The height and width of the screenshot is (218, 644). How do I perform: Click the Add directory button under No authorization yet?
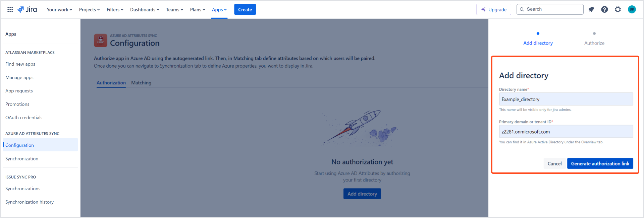[x=362, y=194]
